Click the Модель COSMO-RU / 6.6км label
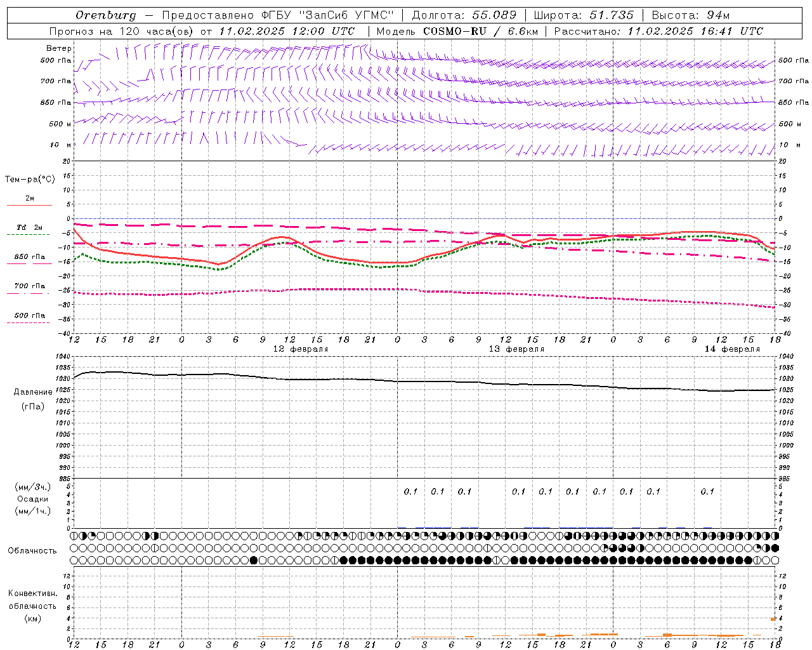Image resolution: width=812 pixels, height=650 pixels. [456, 31]
